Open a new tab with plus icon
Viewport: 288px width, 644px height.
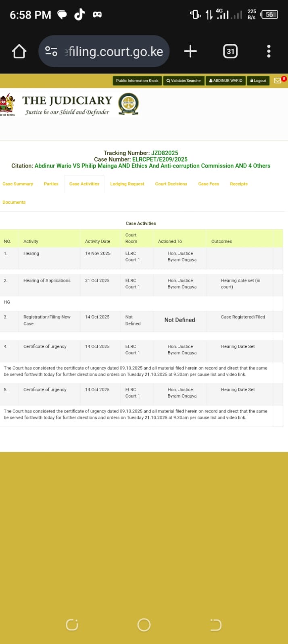coord(190,51)
